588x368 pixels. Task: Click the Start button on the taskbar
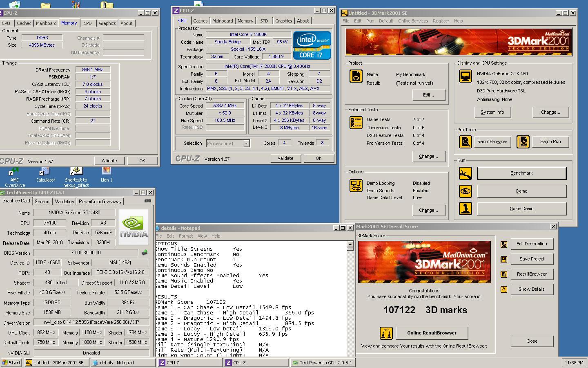click(x=11, y=363)
